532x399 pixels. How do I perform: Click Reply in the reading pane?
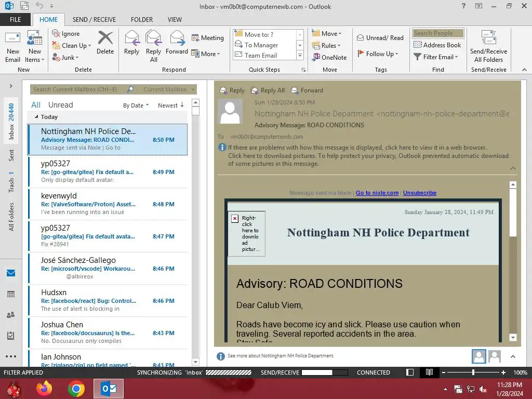(232, 90)
